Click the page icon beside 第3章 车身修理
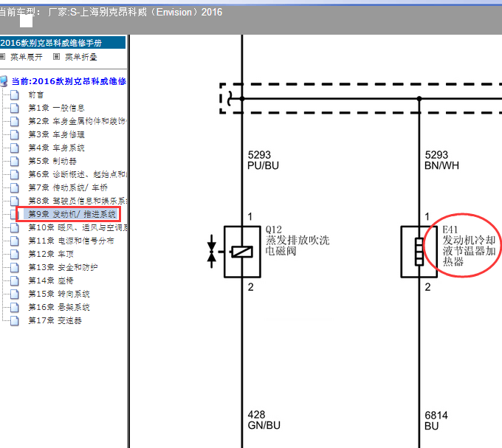The height and width of the screenshot is (448, 502). pyautogui.click(x=14, y=135)
